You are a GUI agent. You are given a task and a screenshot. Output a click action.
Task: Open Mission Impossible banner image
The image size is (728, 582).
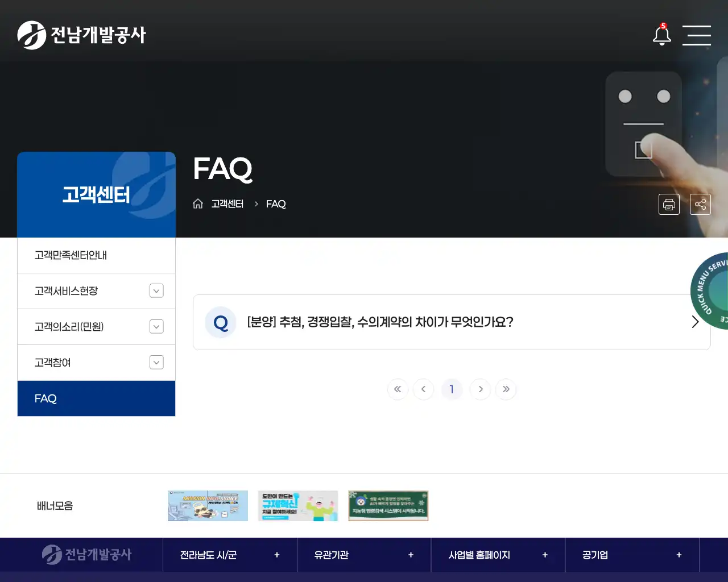coord(208,506)
